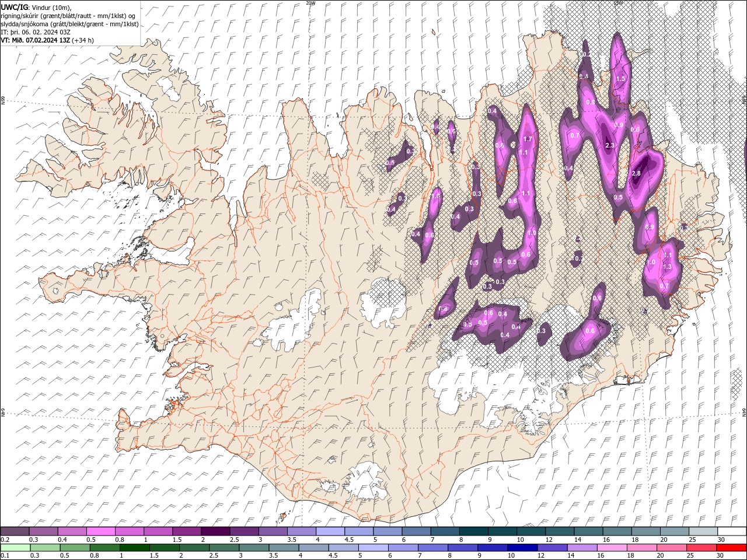Click the light grey swatch between 25 and 30 in the upper legend
The height and width of the screenshot is (560, 747).
click(703, 531)
